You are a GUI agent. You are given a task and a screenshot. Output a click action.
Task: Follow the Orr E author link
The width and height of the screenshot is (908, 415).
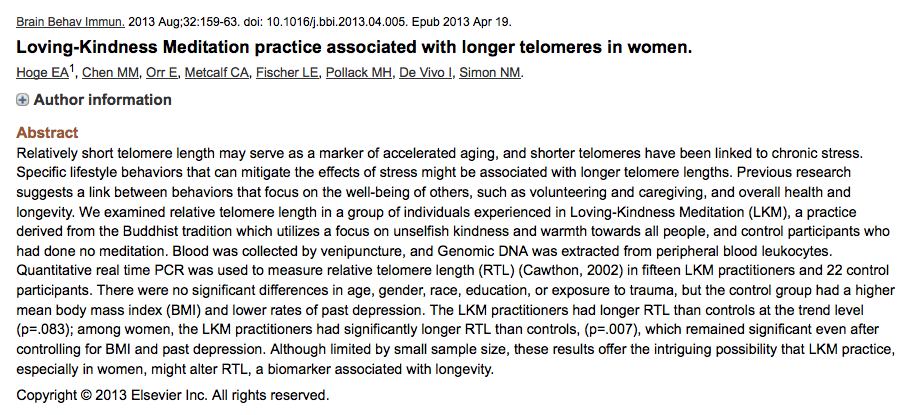click(x=162, y=73)
